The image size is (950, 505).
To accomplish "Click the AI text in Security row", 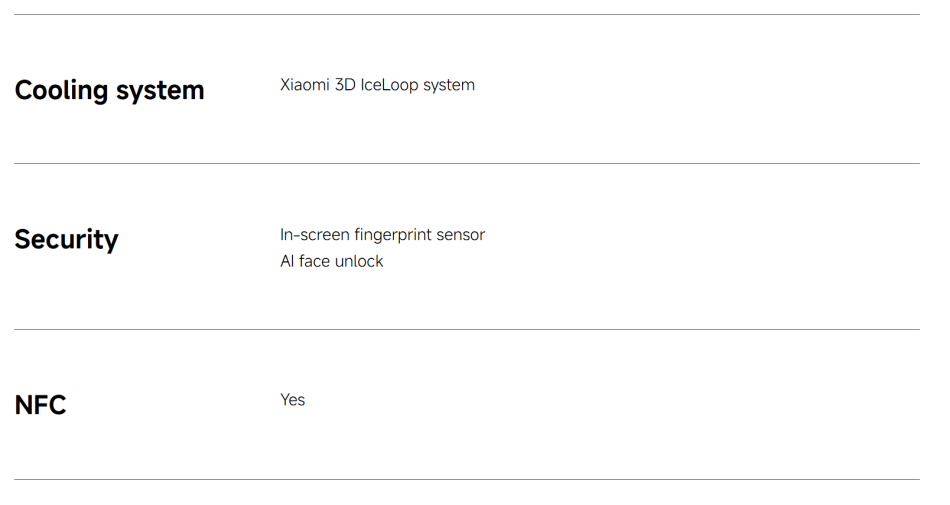I will [287, 261].
